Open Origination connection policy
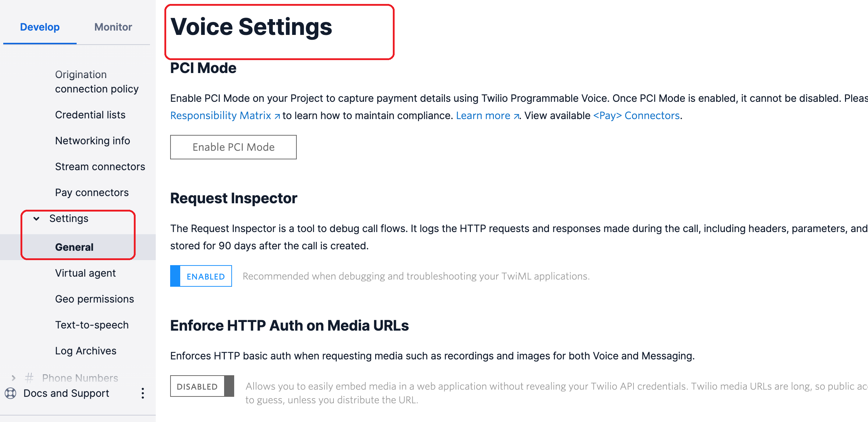The width and height of the screenshot is (868, 422). 97,82
